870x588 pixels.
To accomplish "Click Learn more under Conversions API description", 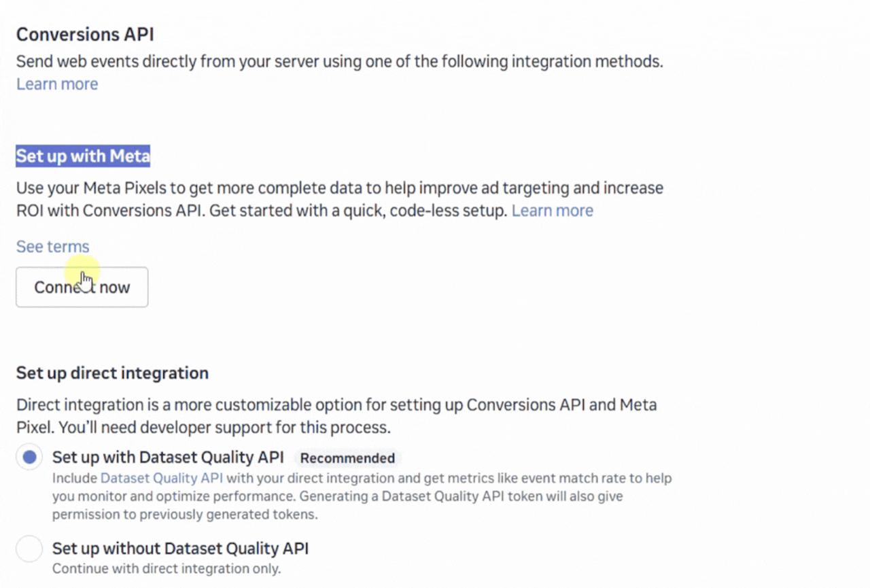I will point(57,84).
